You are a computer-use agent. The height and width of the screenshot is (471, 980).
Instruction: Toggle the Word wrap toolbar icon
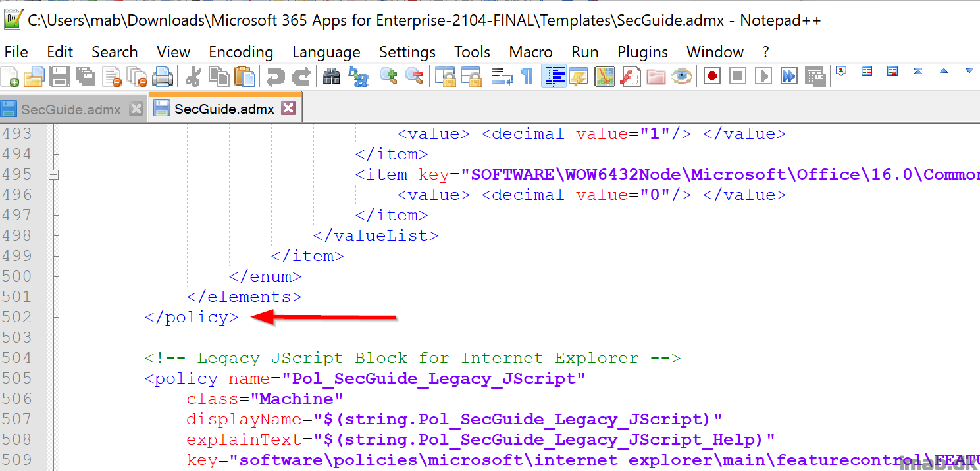coord(502,76)
